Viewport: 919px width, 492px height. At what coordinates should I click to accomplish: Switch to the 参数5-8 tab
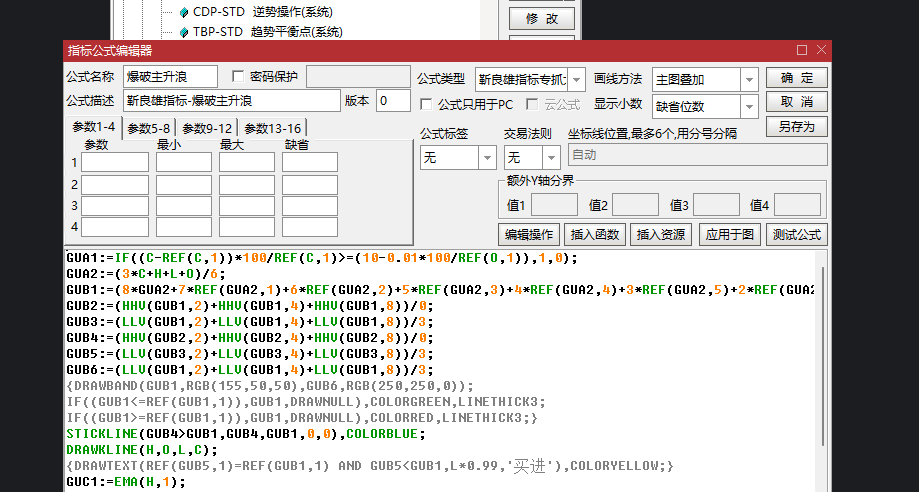click(x=149, y=128)
